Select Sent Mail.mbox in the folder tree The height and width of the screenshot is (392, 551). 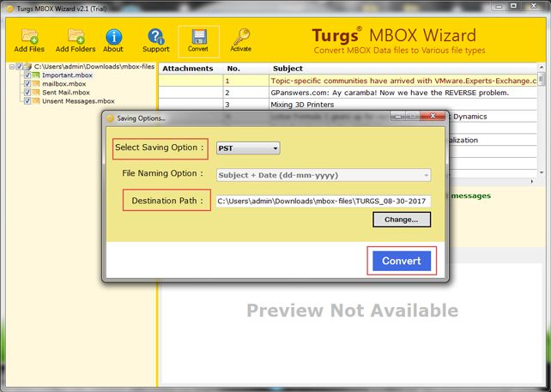66,93
